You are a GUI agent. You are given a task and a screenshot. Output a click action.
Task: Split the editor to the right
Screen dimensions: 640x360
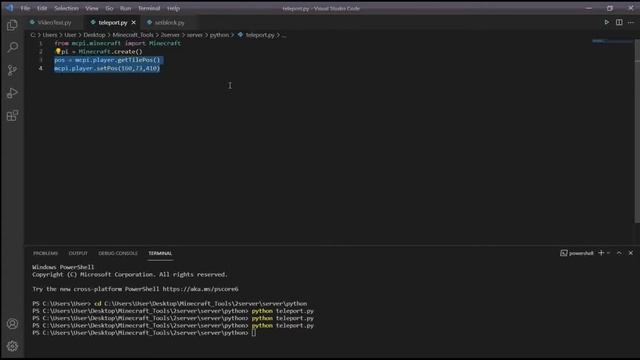[619, 22]
